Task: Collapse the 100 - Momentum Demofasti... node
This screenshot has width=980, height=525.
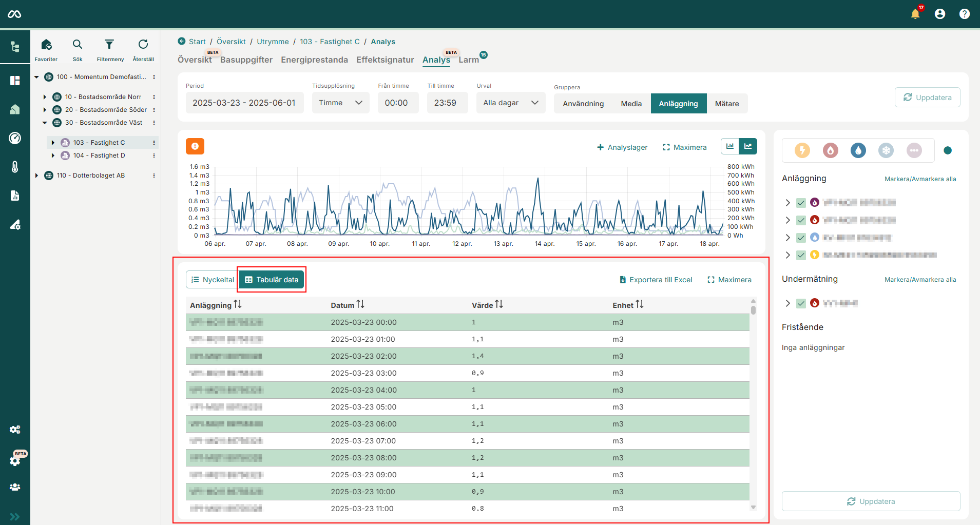Action: pyautogui.click(x=36, y=77)
